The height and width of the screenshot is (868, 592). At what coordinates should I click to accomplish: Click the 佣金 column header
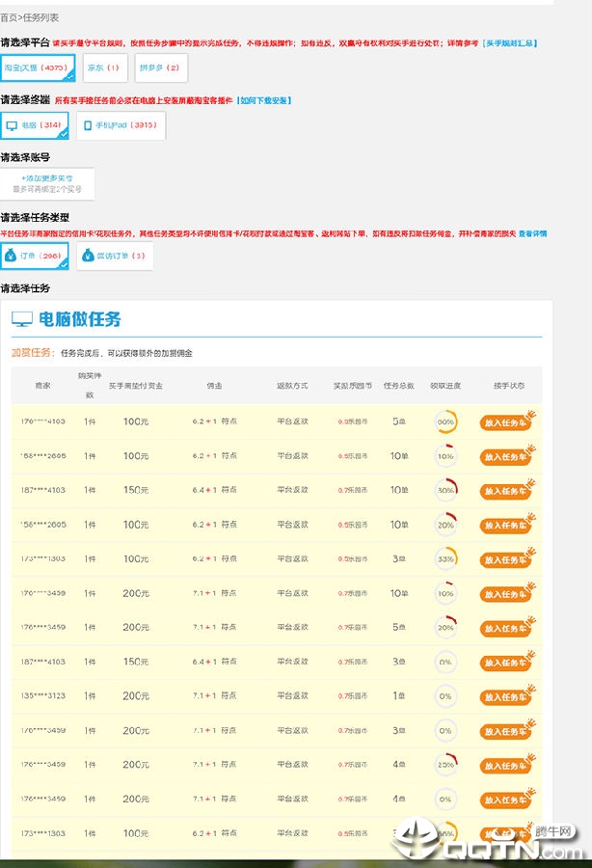point(214,386)
